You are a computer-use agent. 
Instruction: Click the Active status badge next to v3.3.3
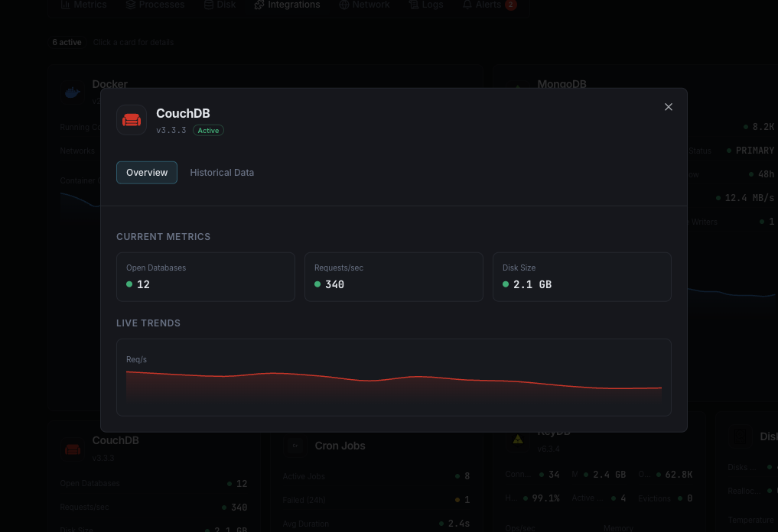207,130
